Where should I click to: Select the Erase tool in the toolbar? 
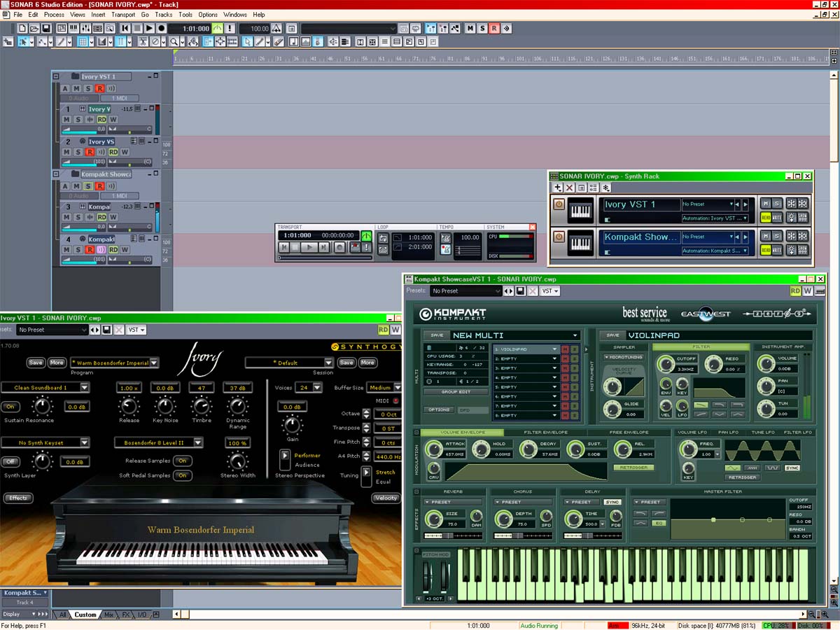pos(279,41)
